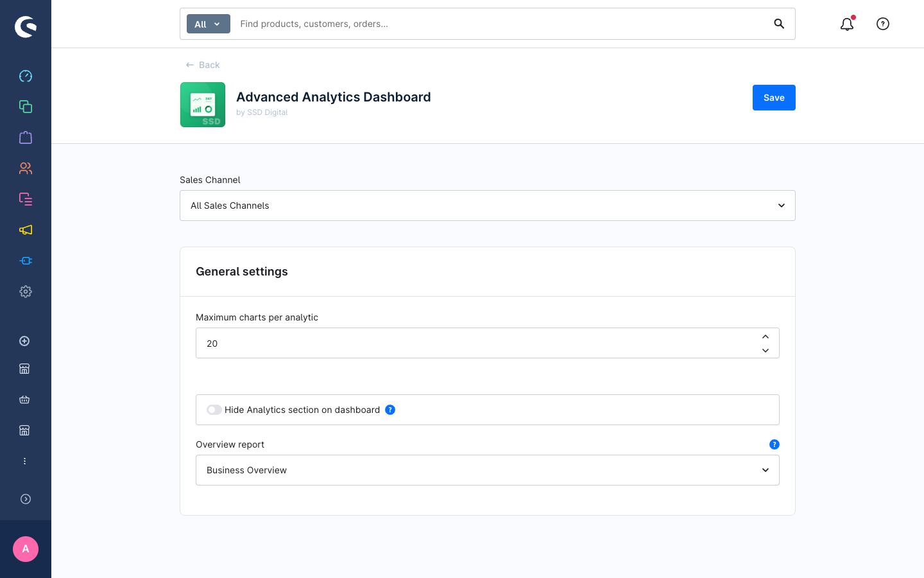Show more sales channels via three-dots icon
The width and height of the screenshot is (924, 578).
[24, 461]
